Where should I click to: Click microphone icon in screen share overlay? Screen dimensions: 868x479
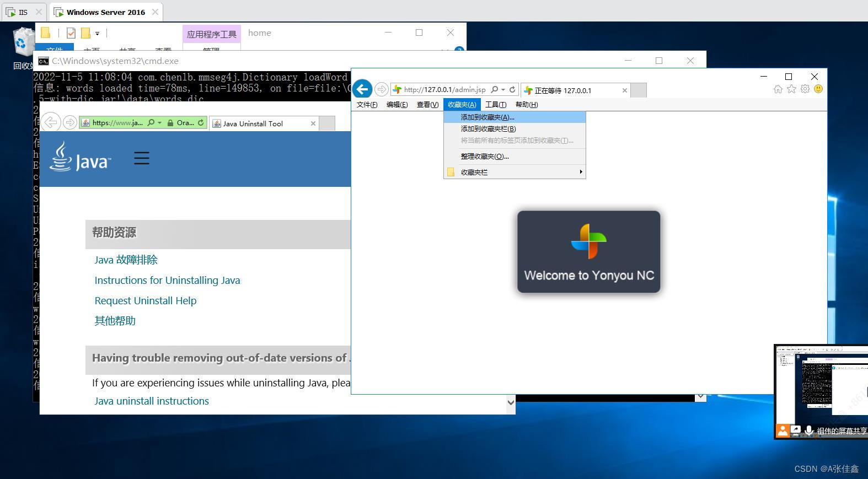[x=809, y=430]
